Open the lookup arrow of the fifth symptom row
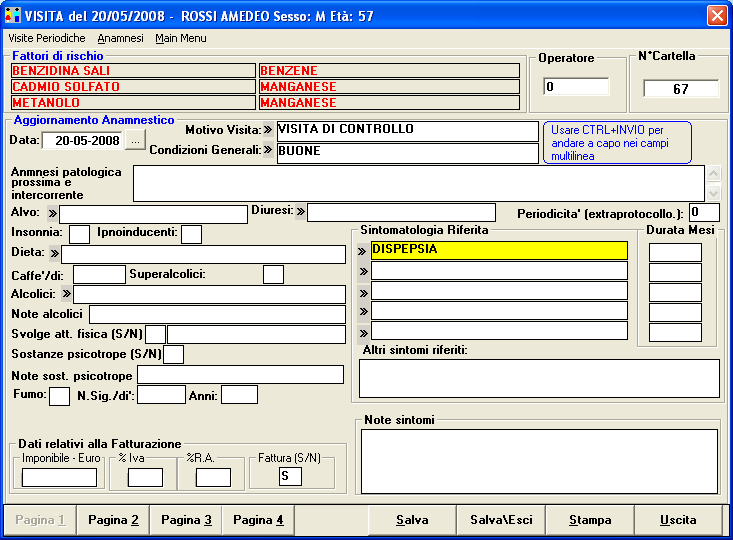This screenshot has height=540, width=733. pos(363,333)
